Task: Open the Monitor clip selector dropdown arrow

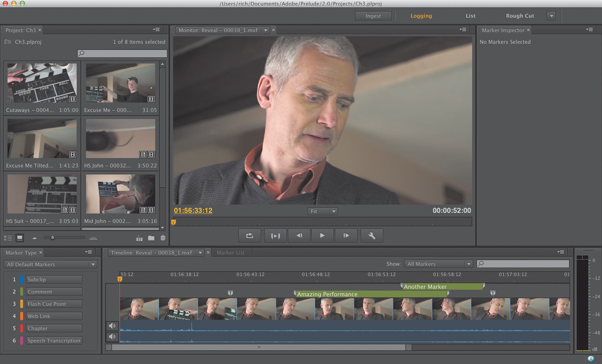Action: pos(265,30)
